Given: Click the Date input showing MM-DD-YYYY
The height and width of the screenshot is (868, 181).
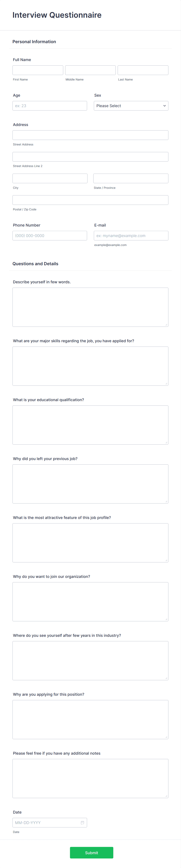Looking at the screenshot, I should (x=47, y=822).
